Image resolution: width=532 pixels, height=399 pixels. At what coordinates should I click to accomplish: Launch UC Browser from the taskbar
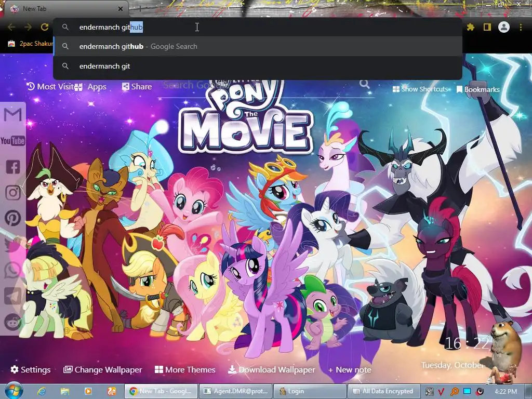point(112,391)
